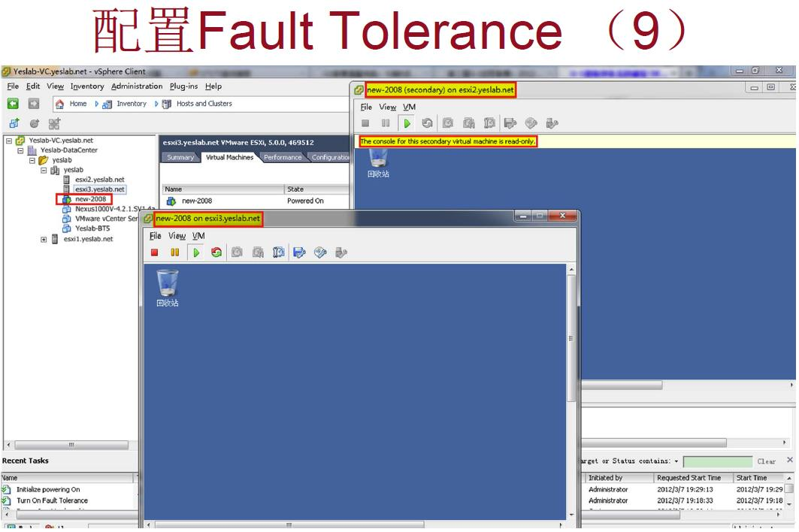Click the Snapshot Manager icon in the secondary console
The height and width of the screenshot is (532, 799).
point(489,123)
